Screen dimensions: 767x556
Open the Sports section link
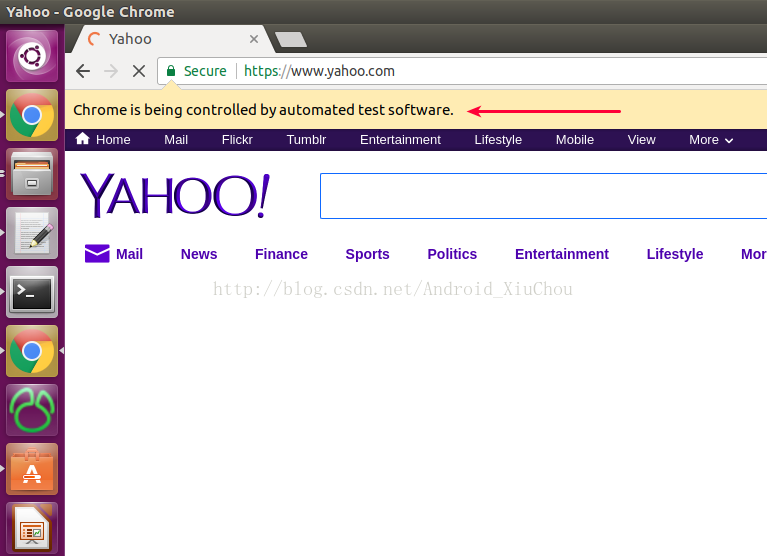(x=367, y=254)
